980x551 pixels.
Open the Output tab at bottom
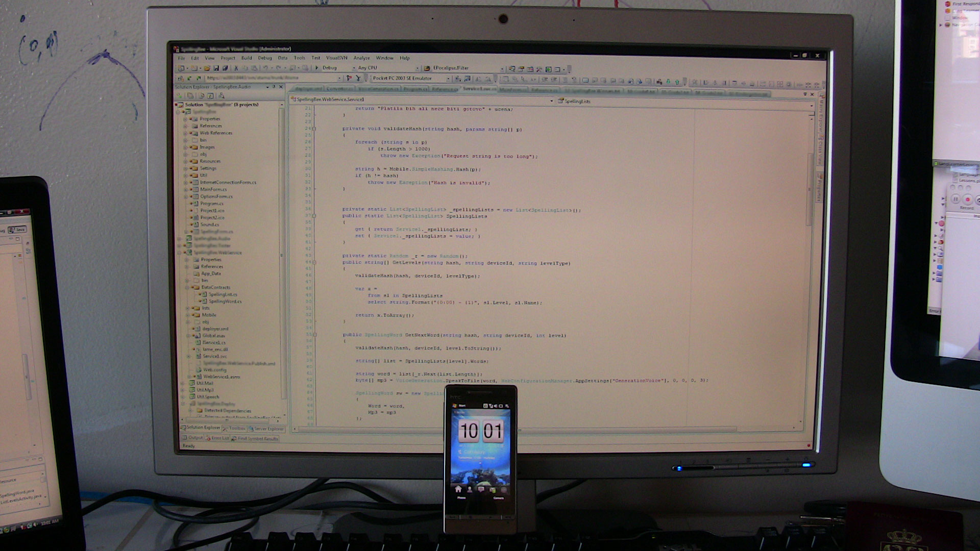click(x=193, y=438)
